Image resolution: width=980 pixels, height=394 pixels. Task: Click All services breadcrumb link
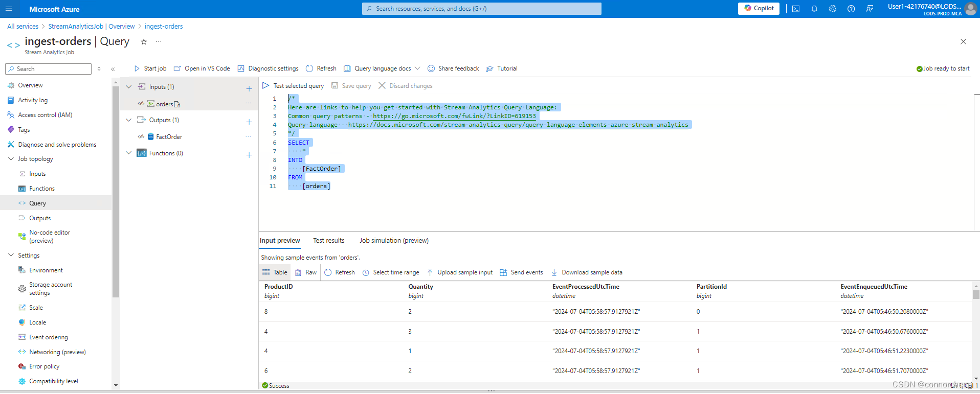tap(23, 27)
